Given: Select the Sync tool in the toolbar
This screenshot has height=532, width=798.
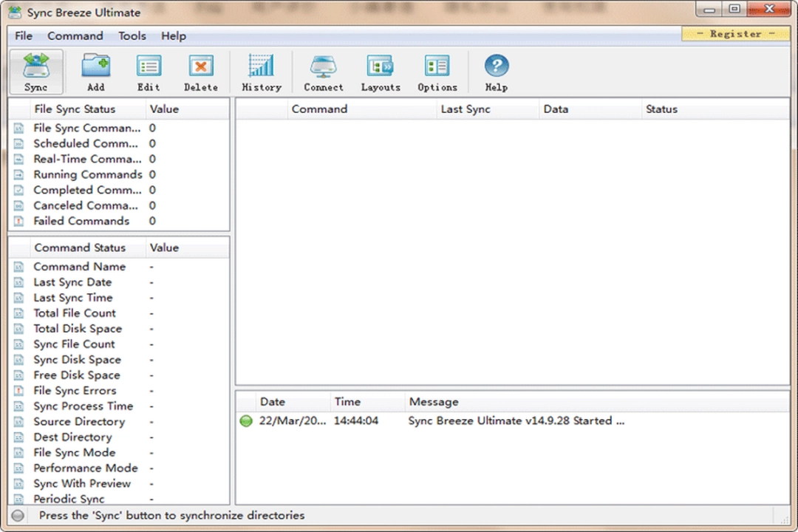Looking at the screenshot, I should point(35,70).
